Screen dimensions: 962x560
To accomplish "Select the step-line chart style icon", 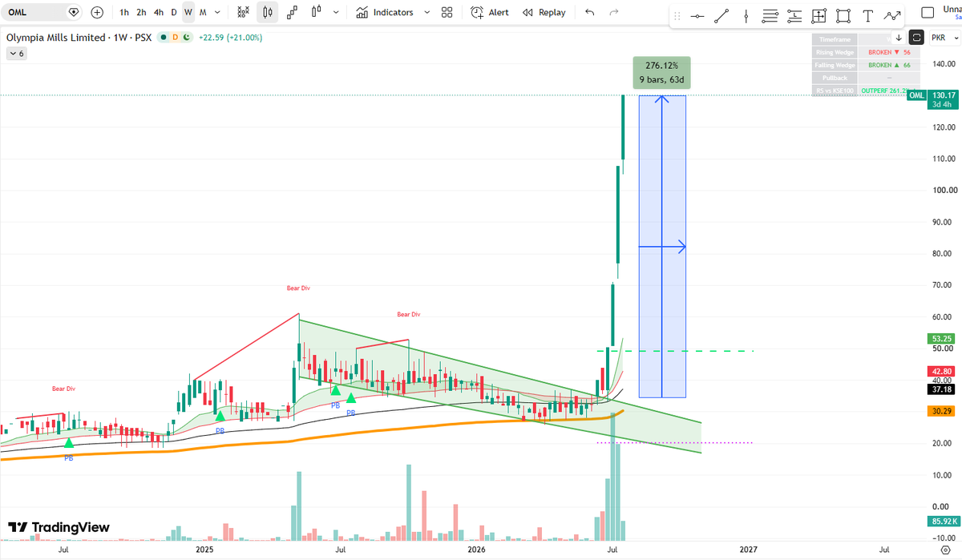I will [293, 12].
